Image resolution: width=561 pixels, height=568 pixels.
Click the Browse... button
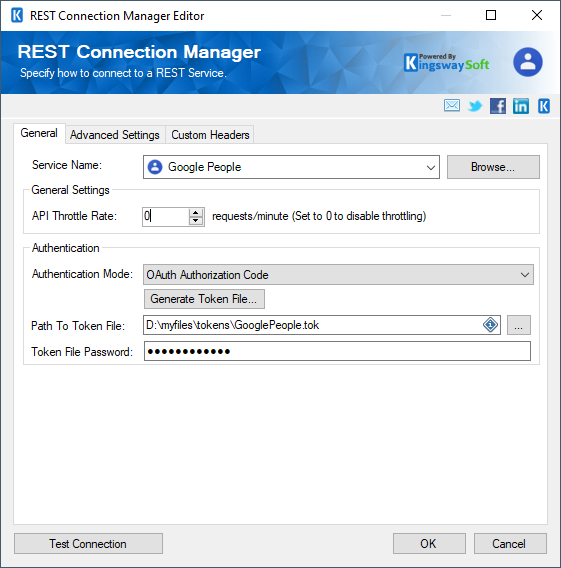click(493, 167)
